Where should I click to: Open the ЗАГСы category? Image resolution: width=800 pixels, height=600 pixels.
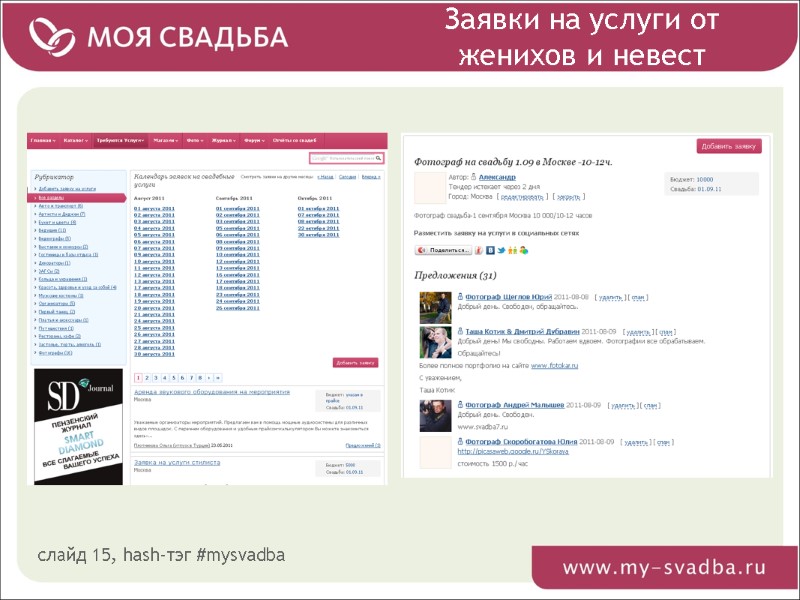49,271
